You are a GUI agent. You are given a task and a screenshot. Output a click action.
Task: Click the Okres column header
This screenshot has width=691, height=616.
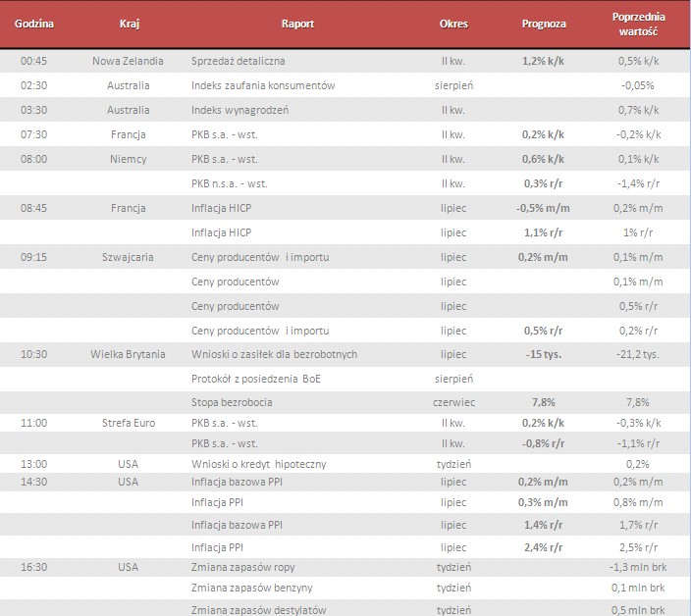(453, 24)
